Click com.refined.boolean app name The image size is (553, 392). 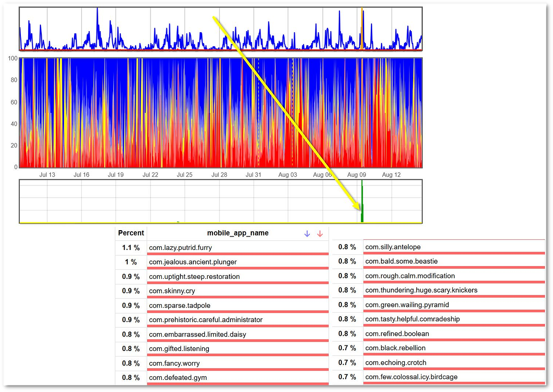[397, 334]
